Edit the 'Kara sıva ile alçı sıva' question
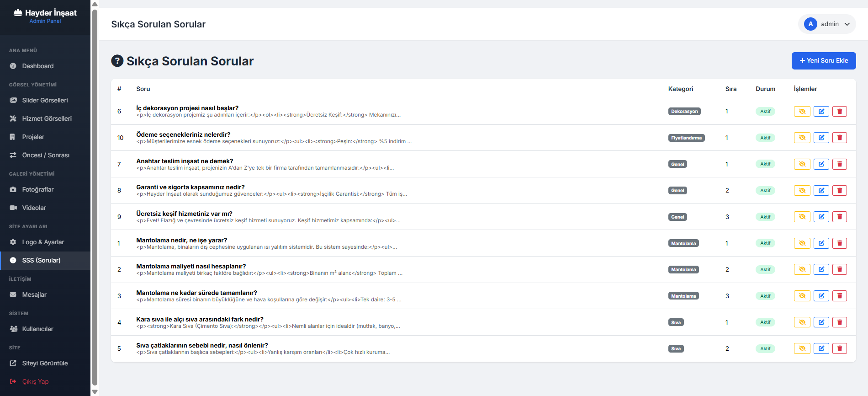868x396 pixels. (821, 322)
